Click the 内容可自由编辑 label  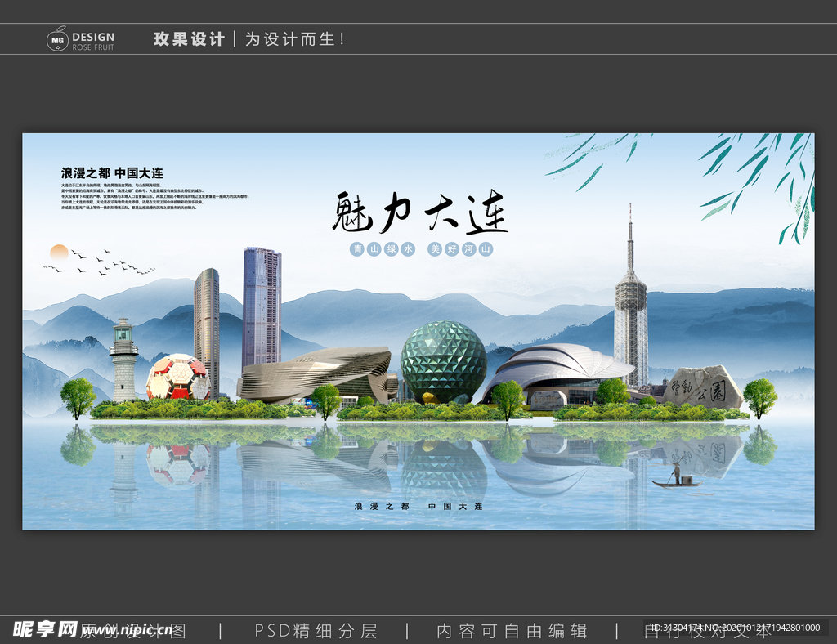coord(514,630)
